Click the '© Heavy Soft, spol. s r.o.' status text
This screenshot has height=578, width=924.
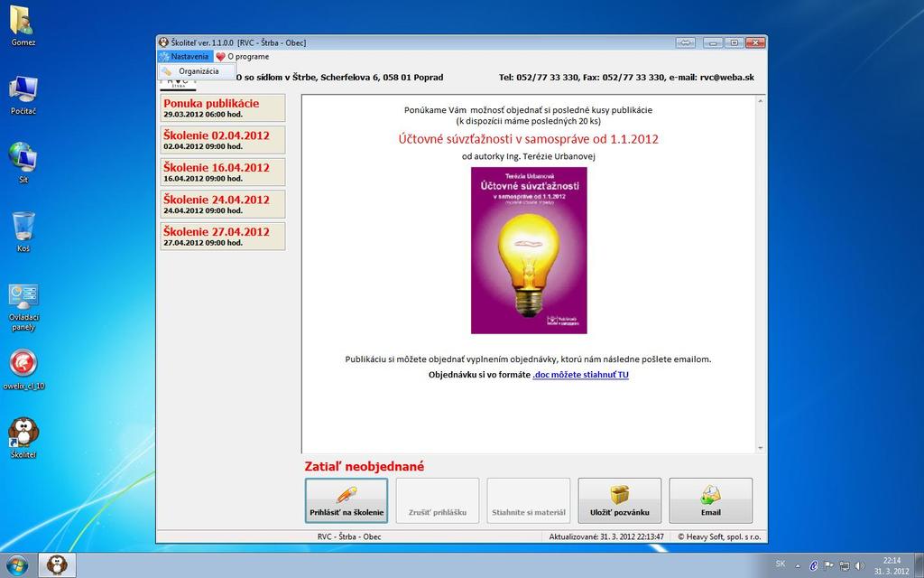click(719, 536)
